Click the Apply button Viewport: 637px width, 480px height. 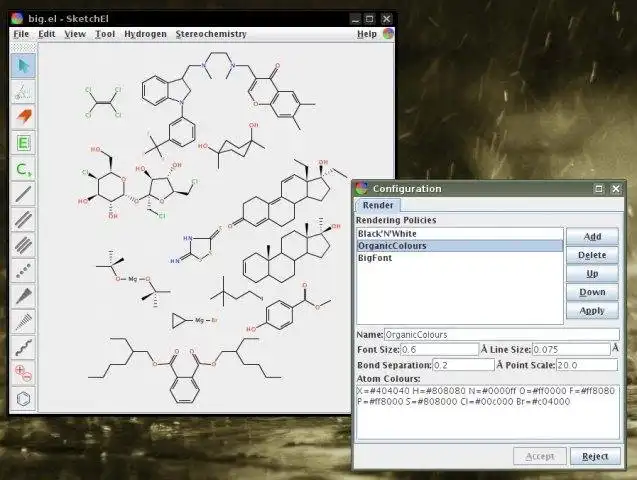pos(592,311)
